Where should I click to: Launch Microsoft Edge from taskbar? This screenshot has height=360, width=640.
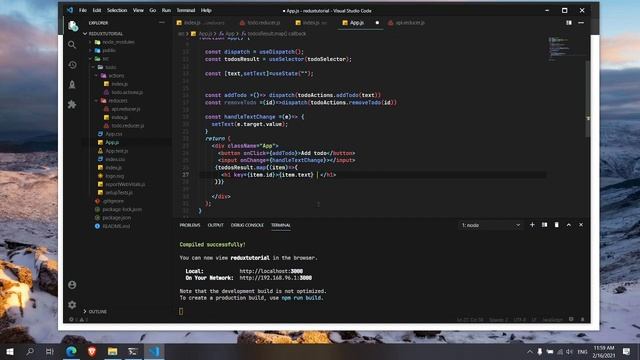click(x=71, y=351)
